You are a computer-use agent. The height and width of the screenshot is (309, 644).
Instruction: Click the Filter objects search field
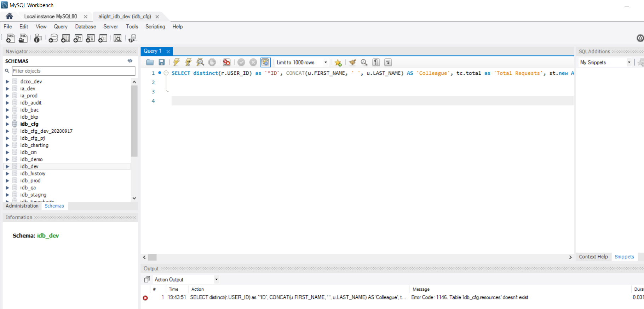point(74,71)
